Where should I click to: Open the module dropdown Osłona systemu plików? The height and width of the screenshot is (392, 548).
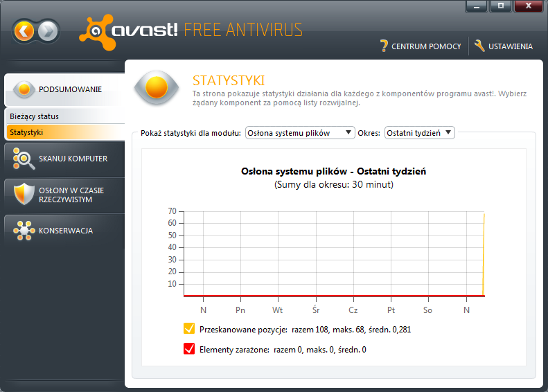coord(300,133)
